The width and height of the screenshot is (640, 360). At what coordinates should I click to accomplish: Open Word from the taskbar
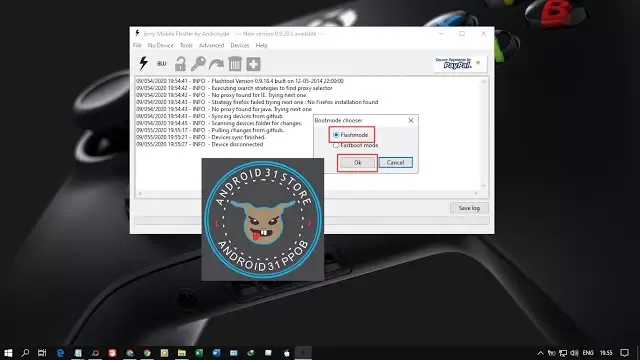click(216, 353)
